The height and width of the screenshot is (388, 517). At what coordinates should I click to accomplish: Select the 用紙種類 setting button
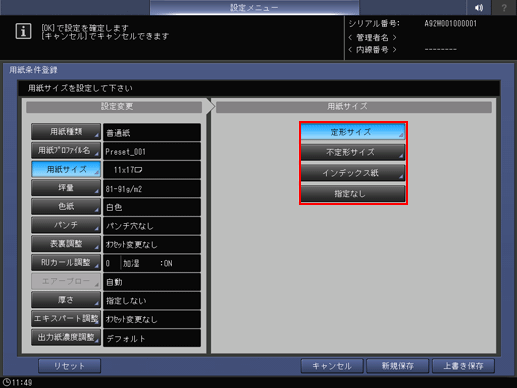pos(66,132)
